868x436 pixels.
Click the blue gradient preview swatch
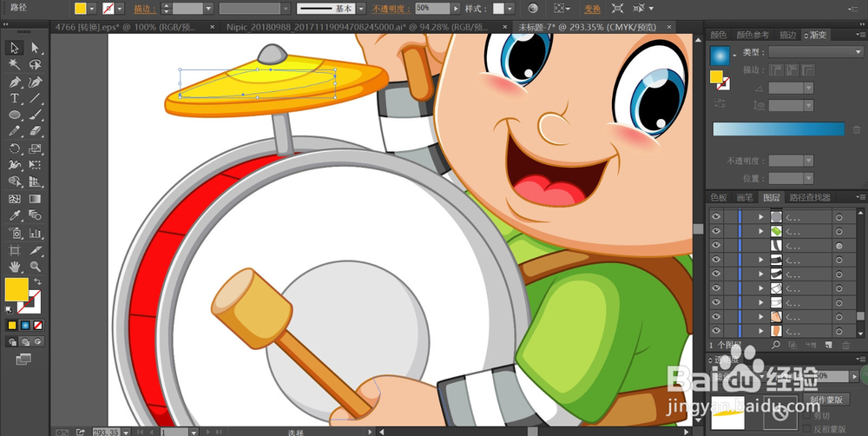(x=720, y=56)
